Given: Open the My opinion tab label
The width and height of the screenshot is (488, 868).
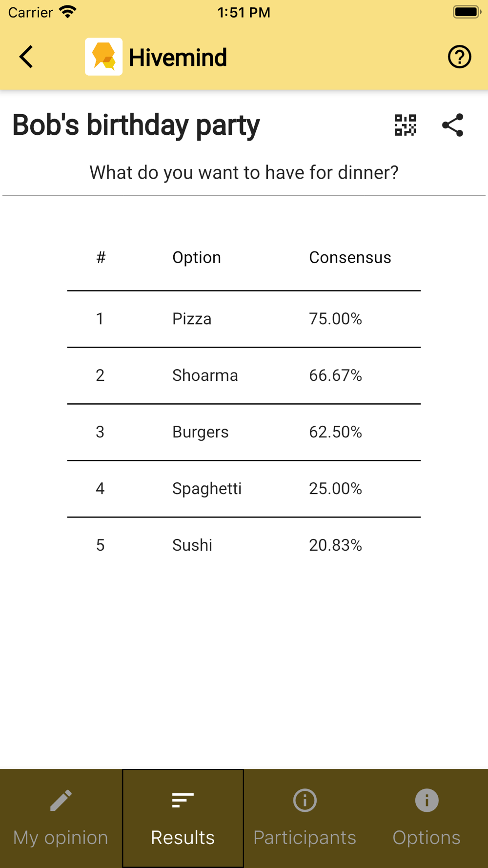Looking at the screenshot, I should pyautogui.click(x=61, y=838).
